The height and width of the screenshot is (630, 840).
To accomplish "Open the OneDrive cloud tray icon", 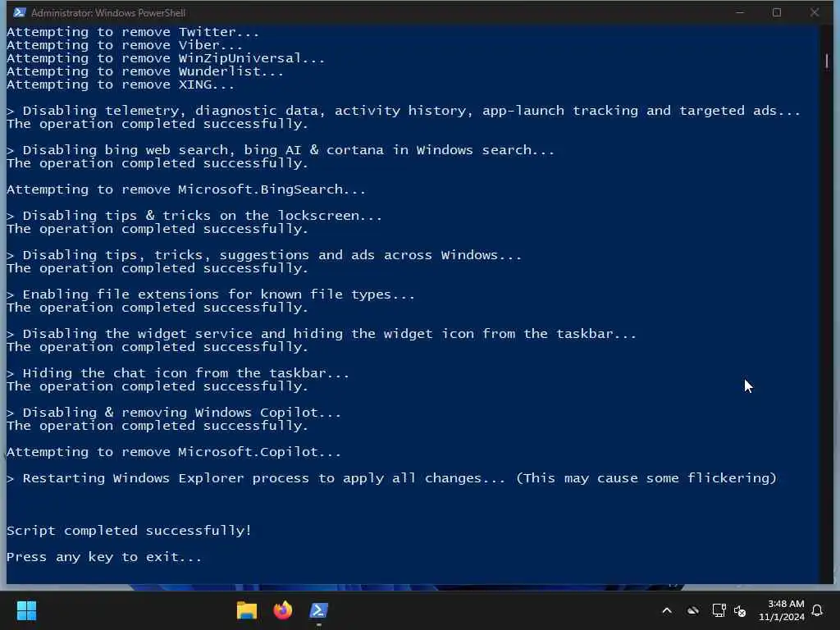I will (x=693, y=610).
